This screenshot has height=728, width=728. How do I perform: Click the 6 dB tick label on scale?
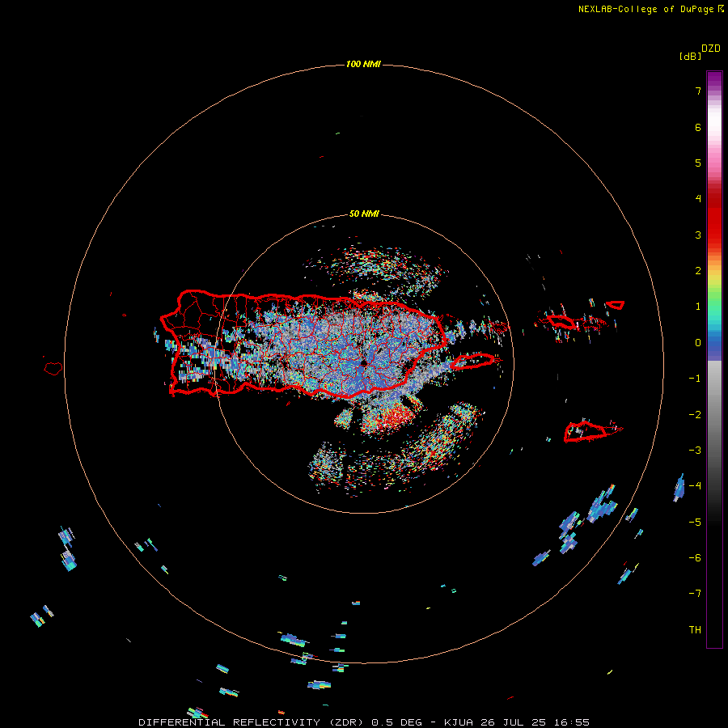698,127
